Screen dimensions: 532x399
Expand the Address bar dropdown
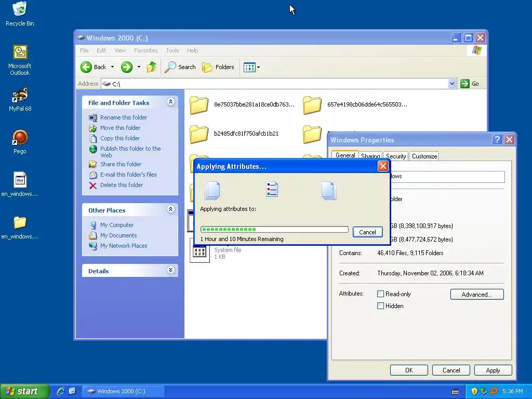(452, 84)
